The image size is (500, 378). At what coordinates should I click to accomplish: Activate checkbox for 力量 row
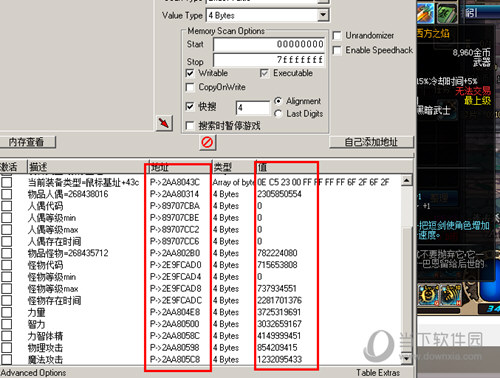coord(7,312)
